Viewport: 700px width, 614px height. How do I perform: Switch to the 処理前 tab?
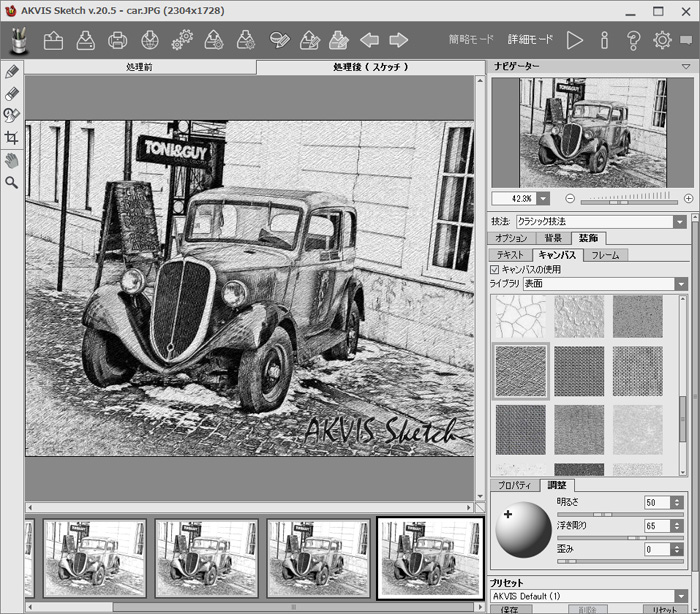coord(140,67)
